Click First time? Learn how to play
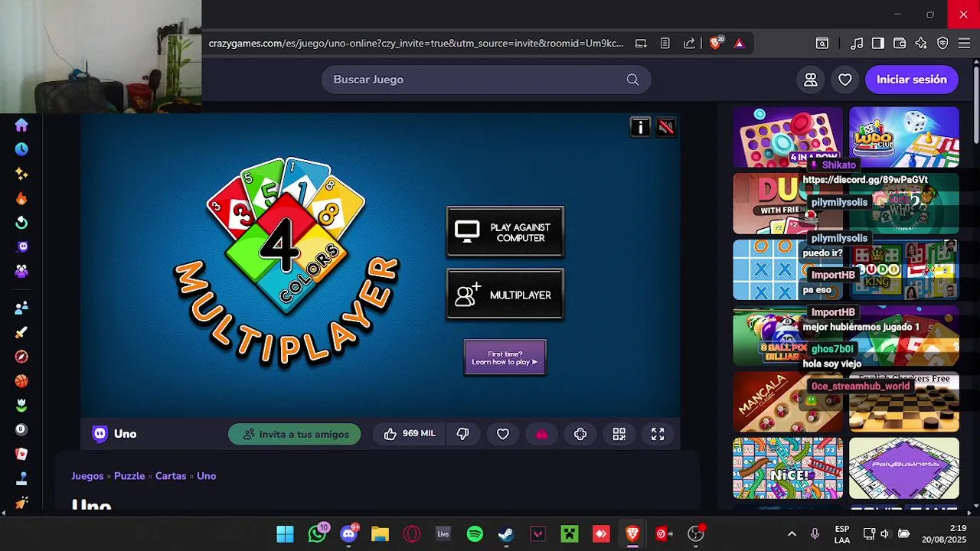980x551 pixels. coord(505,357)
